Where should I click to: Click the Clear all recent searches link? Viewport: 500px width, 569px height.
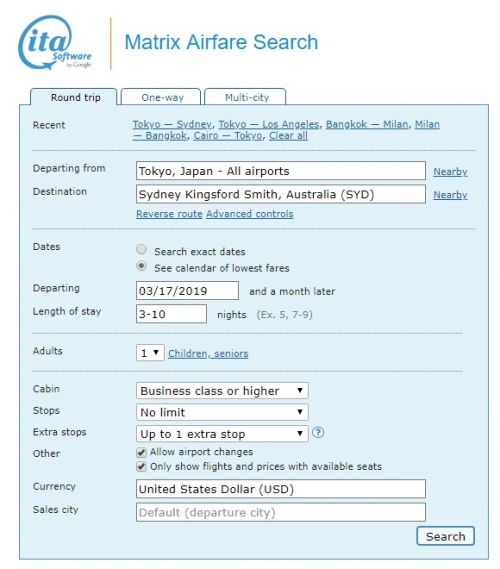pyautogui.click(x=288, y=136)
